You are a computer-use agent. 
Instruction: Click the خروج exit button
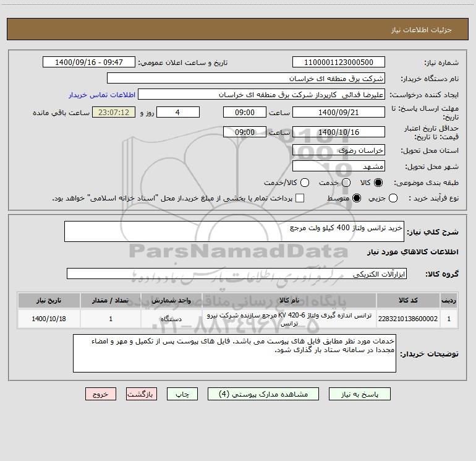tap(101, 394)
